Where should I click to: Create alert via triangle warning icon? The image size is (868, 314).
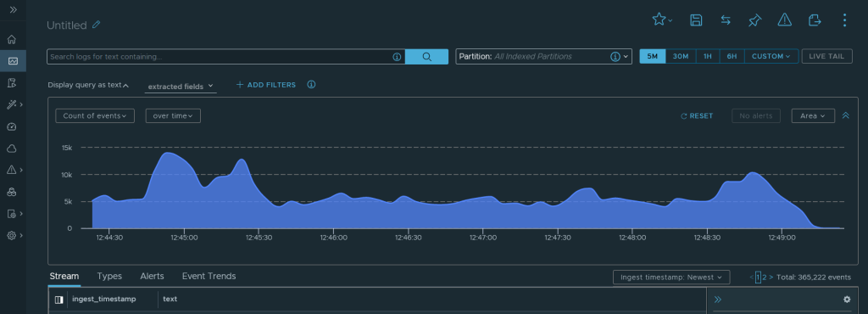pos(784,20)
